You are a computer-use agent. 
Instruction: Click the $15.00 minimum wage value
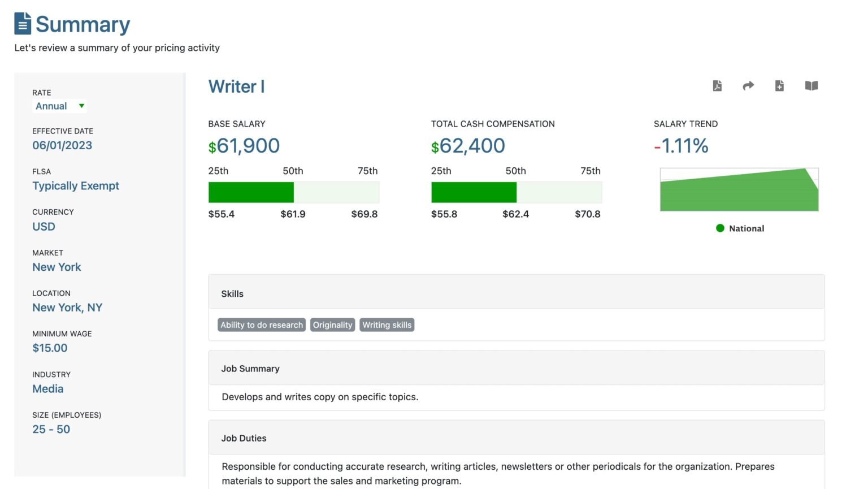[50, 348]
